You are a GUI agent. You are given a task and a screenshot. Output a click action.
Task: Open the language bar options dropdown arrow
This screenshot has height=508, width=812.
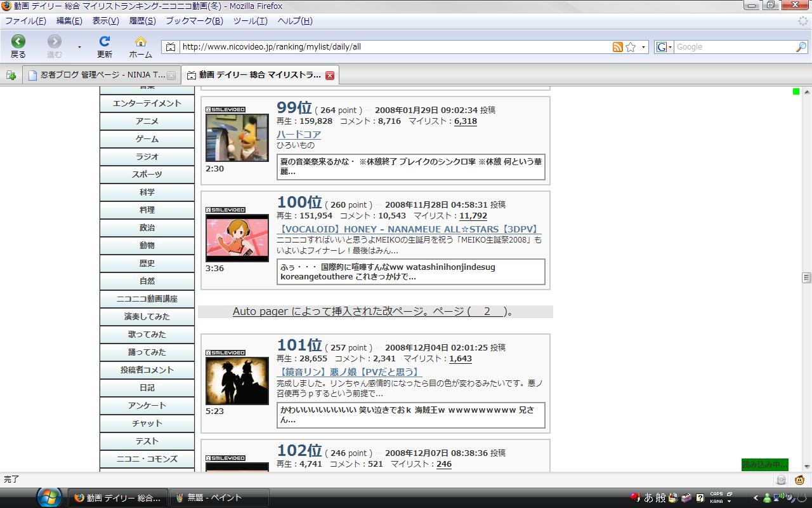pos(730,502)
